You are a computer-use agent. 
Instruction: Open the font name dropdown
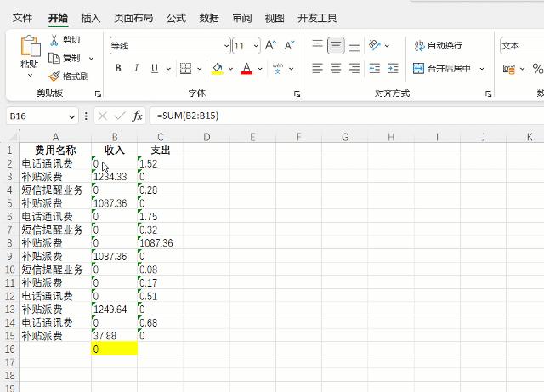click(x=226, y=46)
